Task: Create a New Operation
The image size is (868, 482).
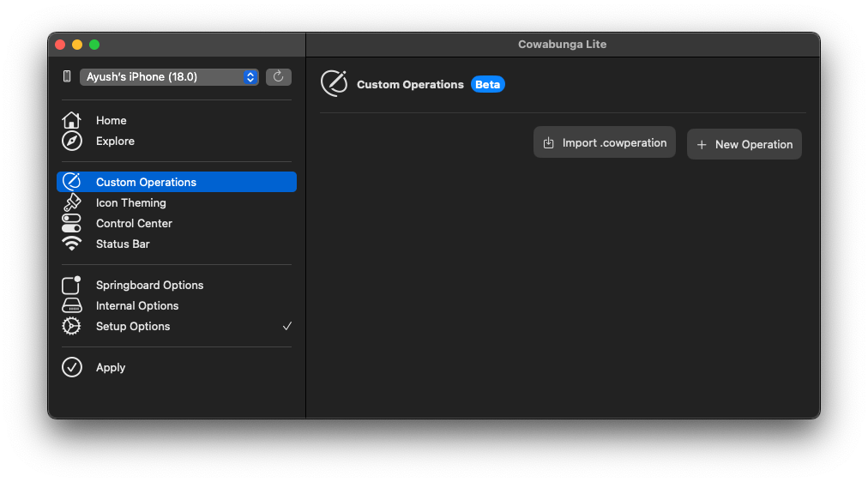Action: [x=744, y=144]
